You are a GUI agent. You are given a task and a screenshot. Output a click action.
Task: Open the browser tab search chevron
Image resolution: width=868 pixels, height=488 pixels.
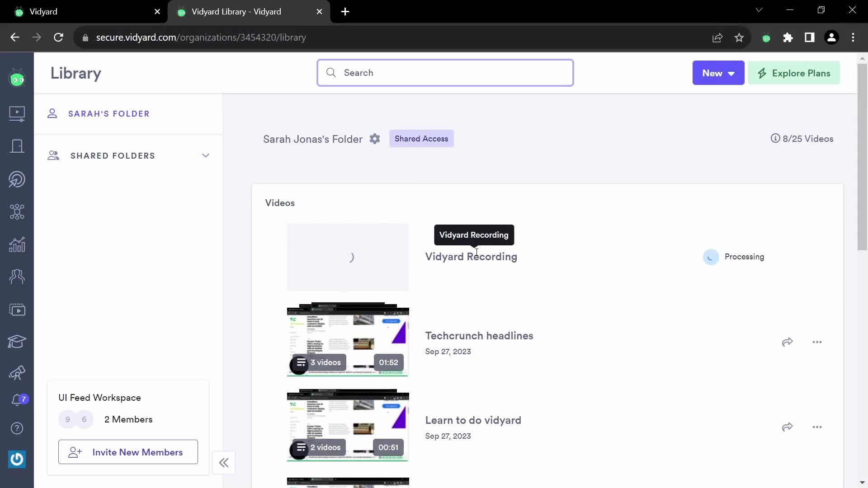759,10
